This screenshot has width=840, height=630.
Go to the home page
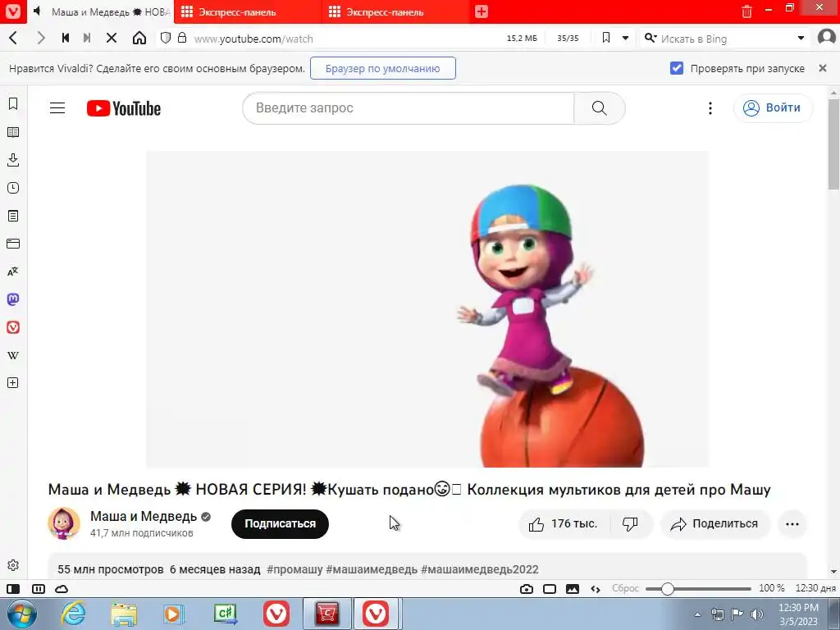pos(139,38)
